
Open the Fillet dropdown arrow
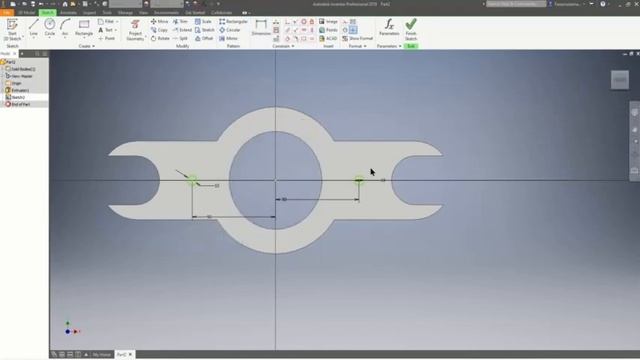point(117,21)
